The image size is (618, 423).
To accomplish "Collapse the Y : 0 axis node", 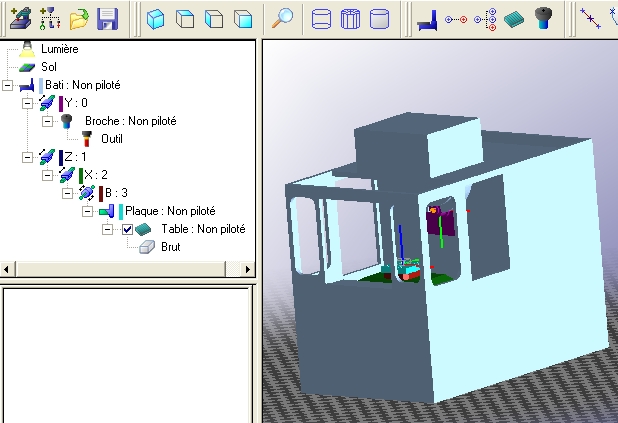I will tap(27, 103).
